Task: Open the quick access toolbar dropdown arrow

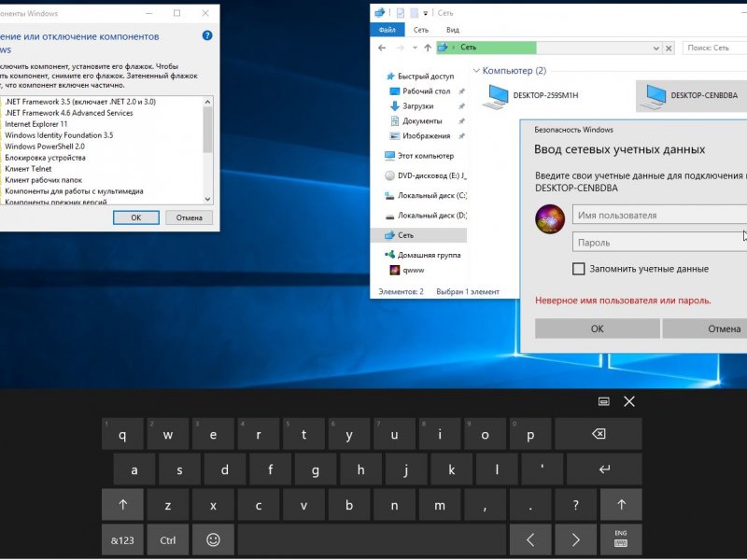Action: (x=426, y=13)
